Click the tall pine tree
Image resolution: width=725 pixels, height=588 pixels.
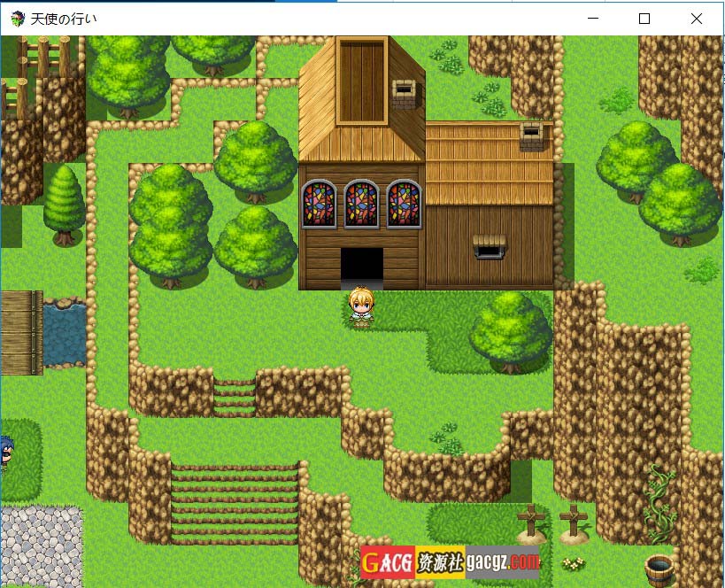[64, 204]
